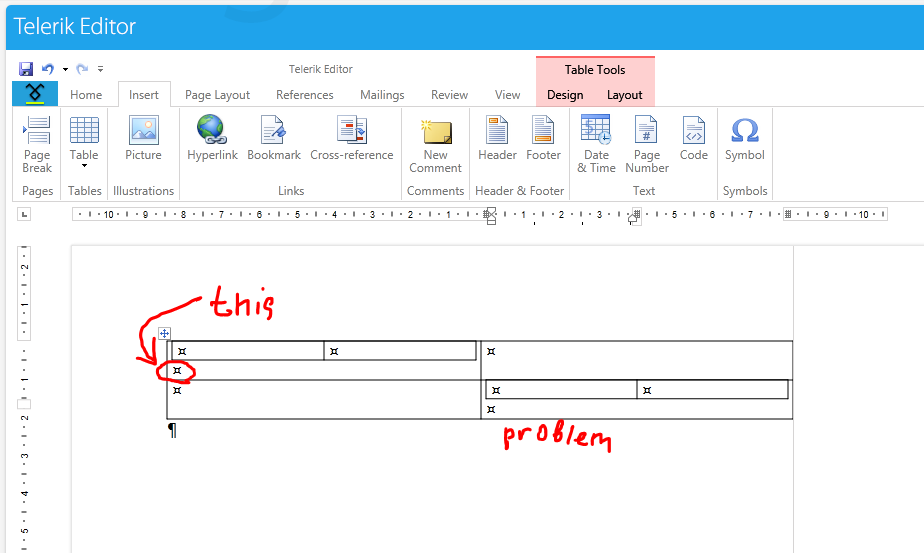Screen dimensions: 924x553
Task: Click into the first nested table's top-left cell
Action: click(248, 351)
